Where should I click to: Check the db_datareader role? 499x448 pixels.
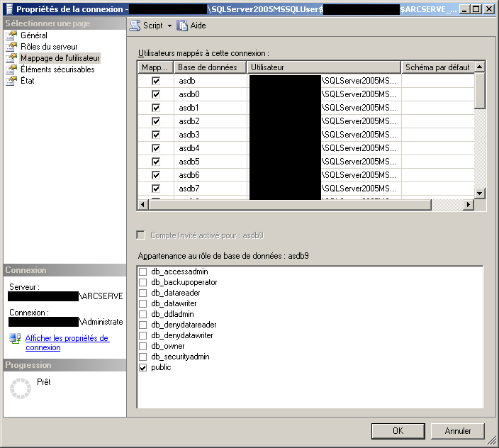(x=143, y=293)
